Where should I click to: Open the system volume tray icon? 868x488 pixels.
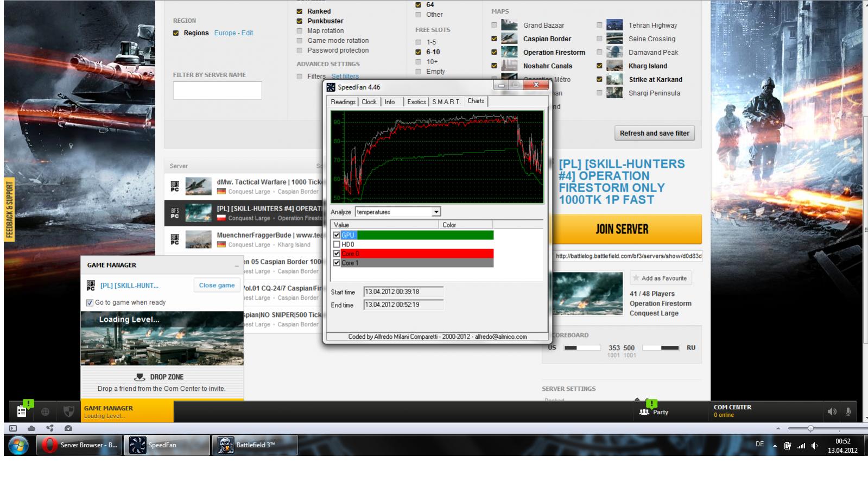coord(814,446)
